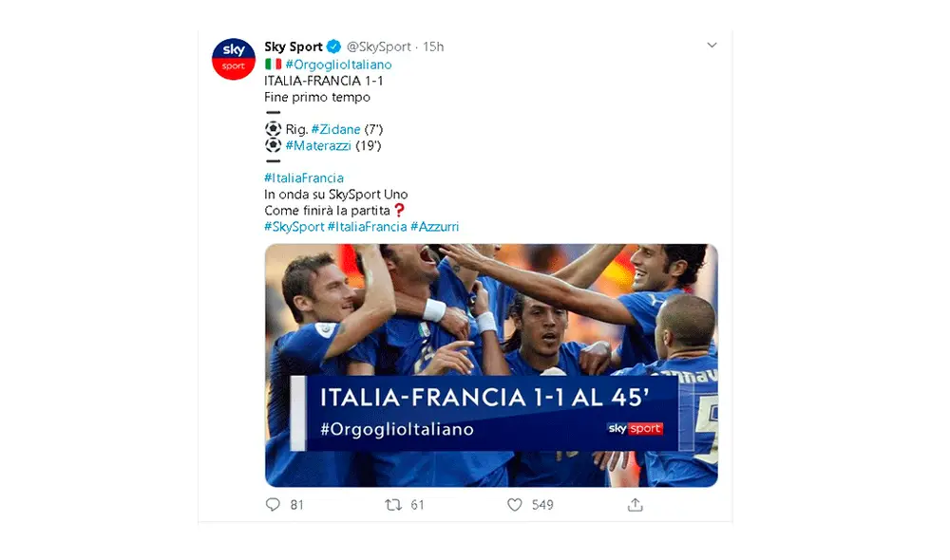Open the Sky Sport display name link

pos(294,47)
